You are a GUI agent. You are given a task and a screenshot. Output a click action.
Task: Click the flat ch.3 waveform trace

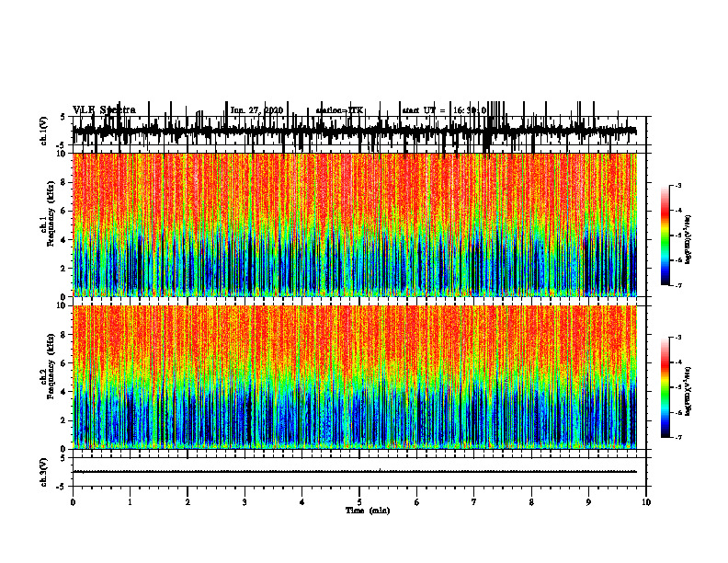pyautogui.click(x=355, y=472)
